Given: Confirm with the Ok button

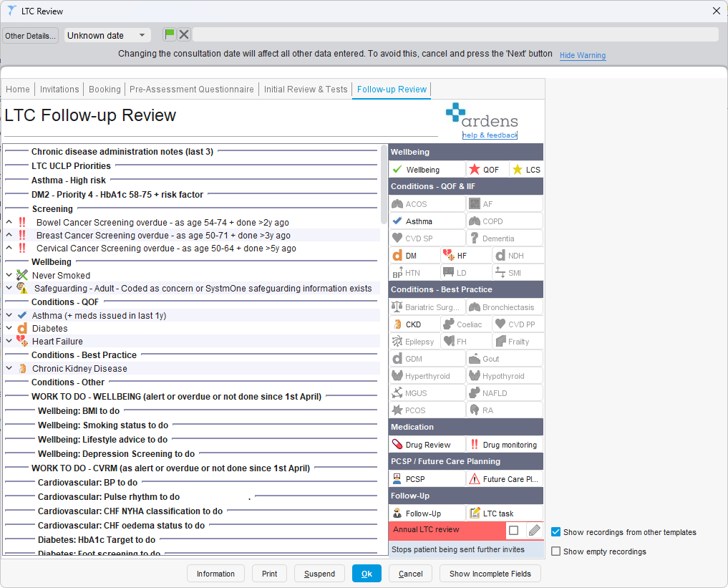Looking at the screenshot, I should point(367,574).
